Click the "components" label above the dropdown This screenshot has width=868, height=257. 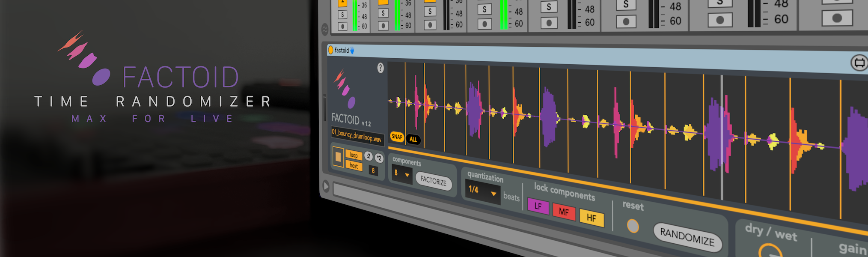pyautogui.click(x=407, y=162)
